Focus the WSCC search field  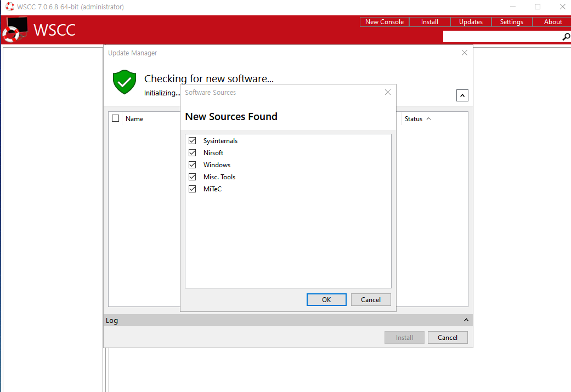(x=502, y=36)
